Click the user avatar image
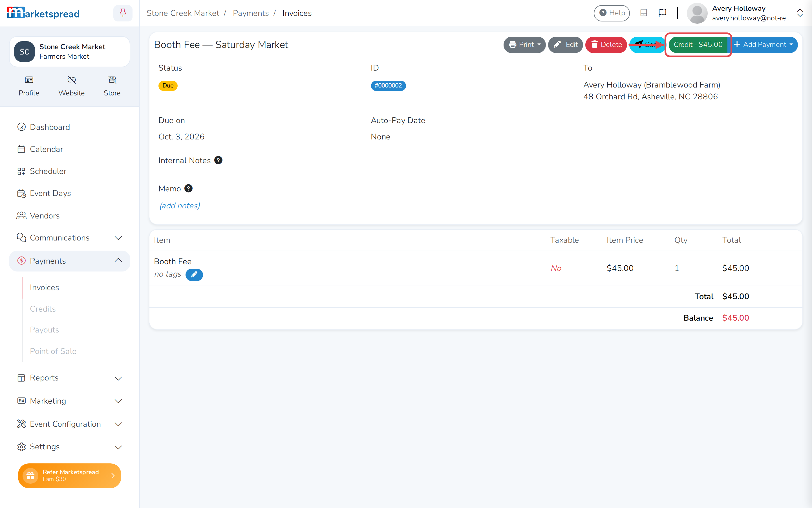The height and width of the screenshot is (508, 812). coord(697,13)
